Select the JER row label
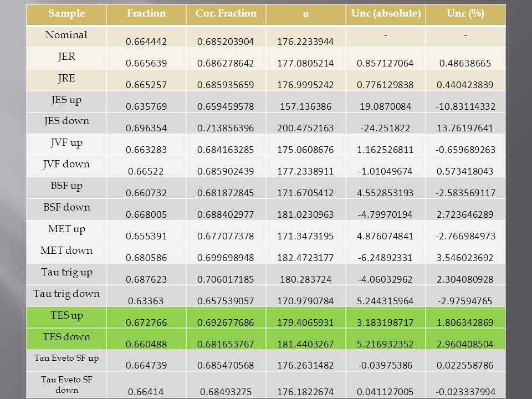Image resolution: width=532 pixels, height=399 pixels. [x=66, y=57]
